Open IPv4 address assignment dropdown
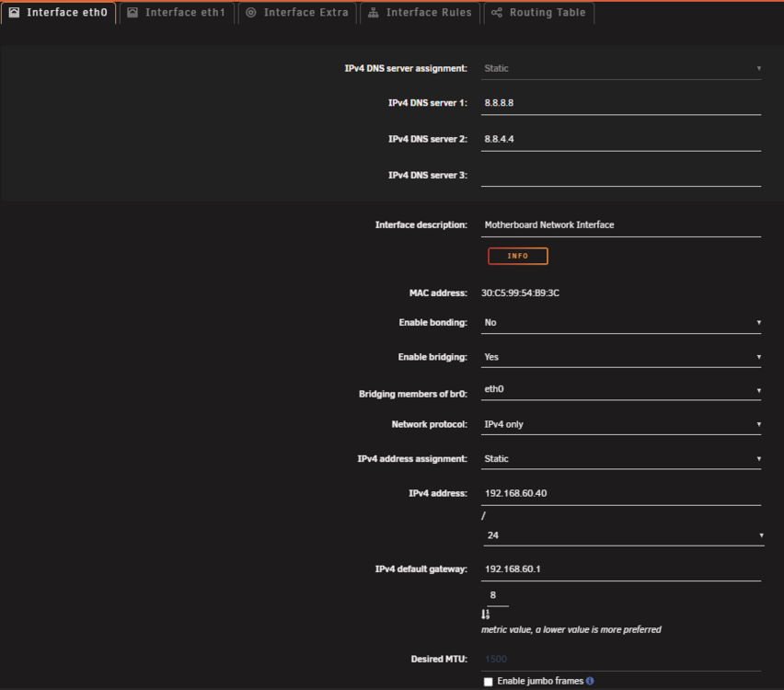784x690 pixels. tap(620, 459)
